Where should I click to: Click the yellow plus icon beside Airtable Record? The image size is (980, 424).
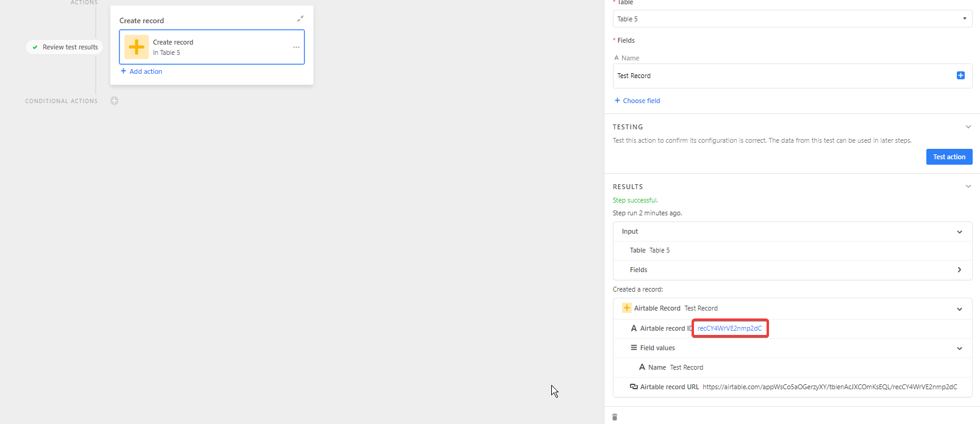click(626, 308)
